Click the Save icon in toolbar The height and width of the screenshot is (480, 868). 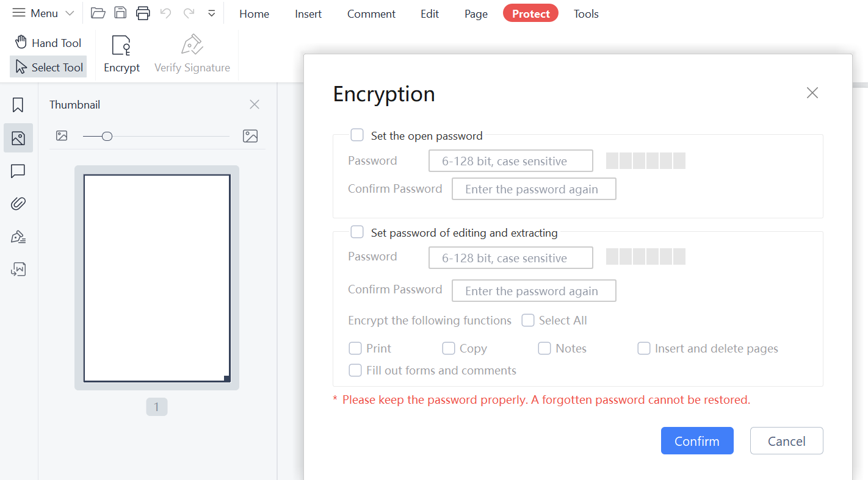(x=120, y=13)
